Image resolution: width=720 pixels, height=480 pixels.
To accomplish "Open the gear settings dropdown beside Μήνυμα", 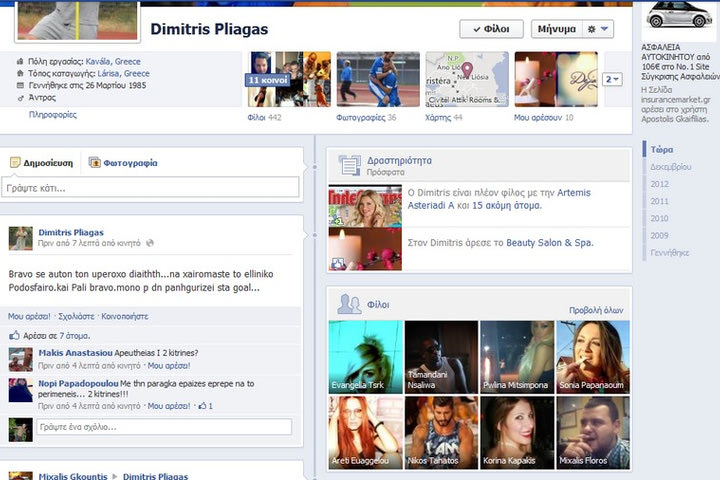I will pos(598,29).
